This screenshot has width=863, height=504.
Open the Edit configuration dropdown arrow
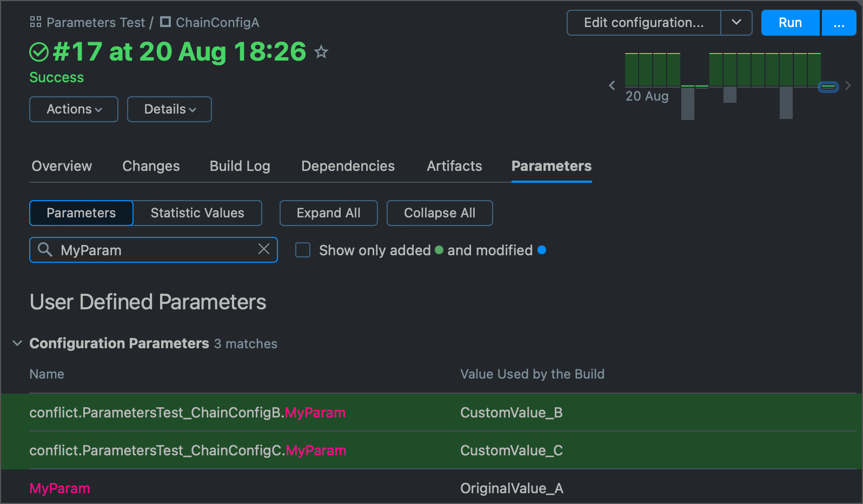click(736, 23)
